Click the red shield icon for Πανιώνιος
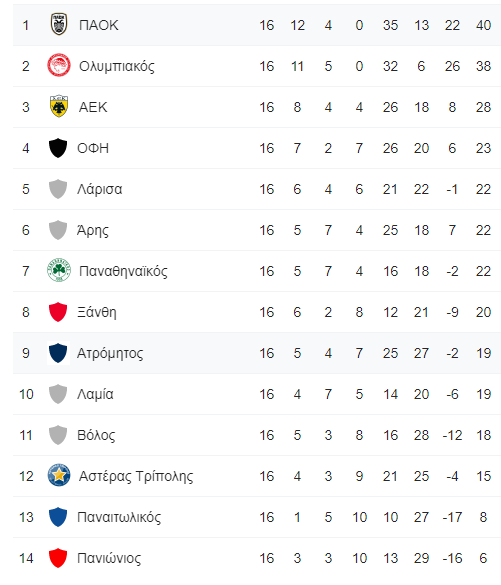The image size is (501, 585). [58, 558]
